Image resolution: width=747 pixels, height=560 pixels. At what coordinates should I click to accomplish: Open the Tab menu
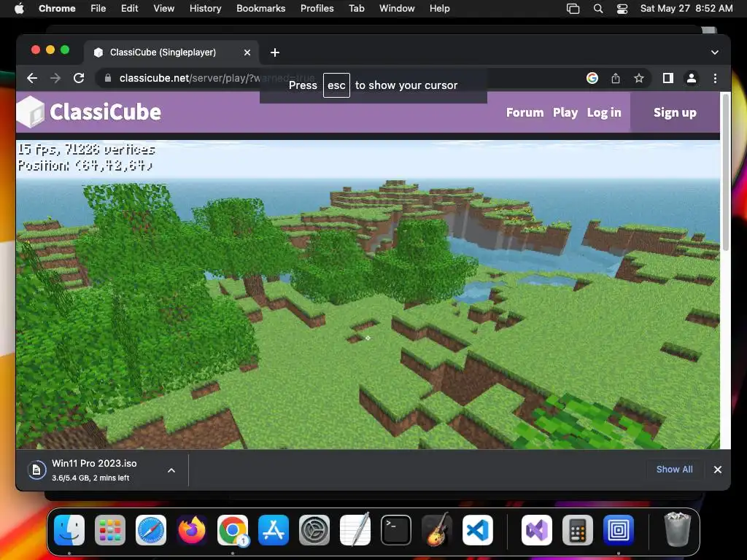pos(356,9)
